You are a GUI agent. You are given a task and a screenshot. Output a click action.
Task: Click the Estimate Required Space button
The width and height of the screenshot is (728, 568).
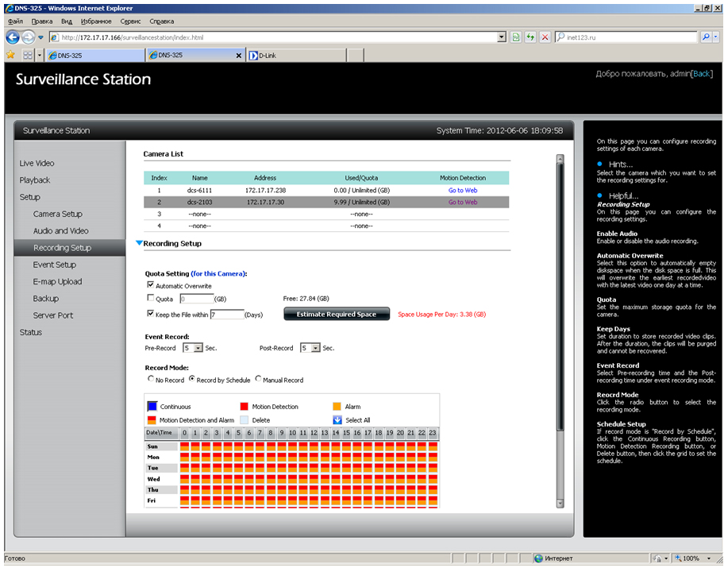coord(337,314)
